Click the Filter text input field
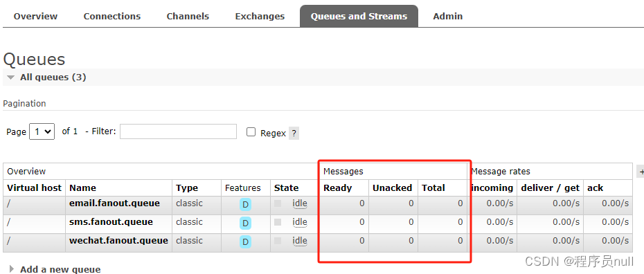The width and height of the screenshot is (644, 274). point(178,131)
